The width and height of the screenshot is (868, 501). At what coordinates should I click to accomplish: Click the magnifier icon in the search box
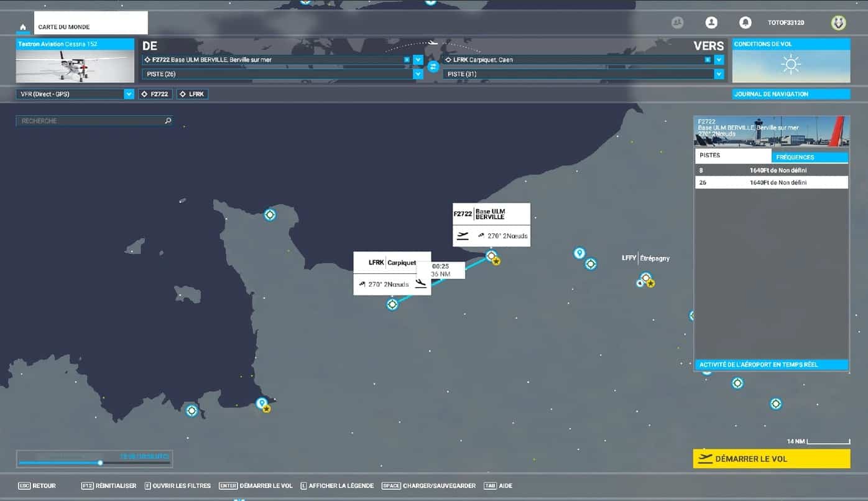[168, 121]
